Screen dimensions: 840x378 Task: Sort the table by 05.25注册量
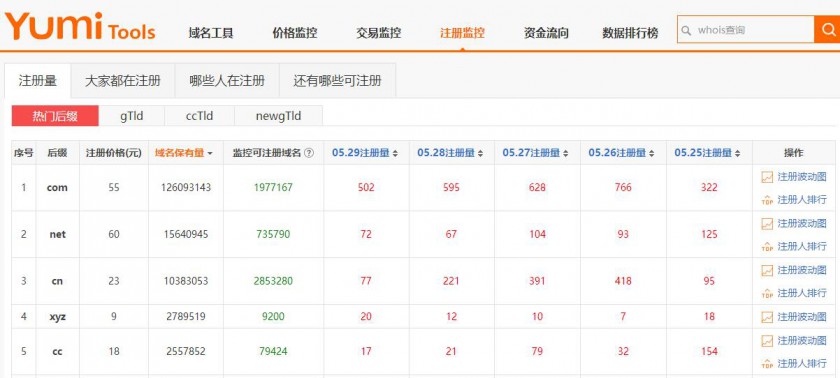(707, 153)
